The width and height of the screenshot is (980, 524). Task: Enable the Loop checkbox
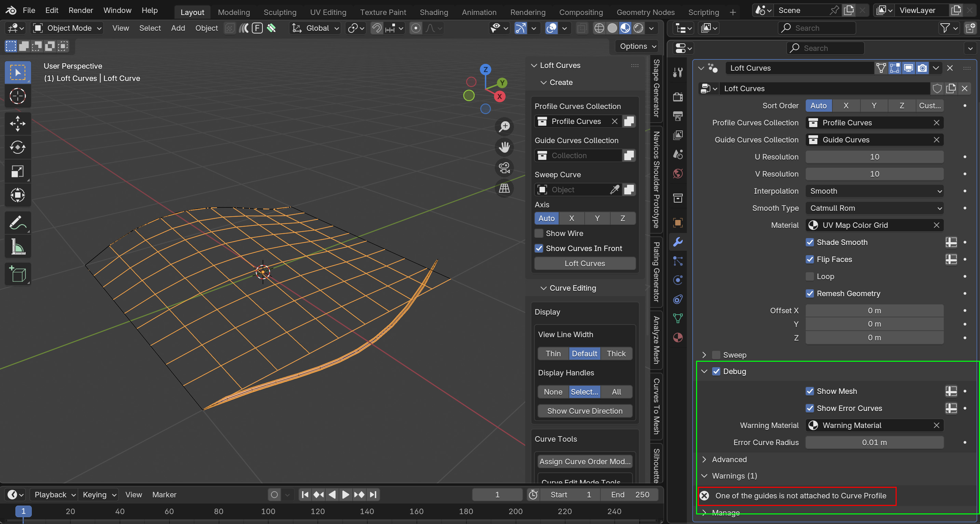pos(810,276)
